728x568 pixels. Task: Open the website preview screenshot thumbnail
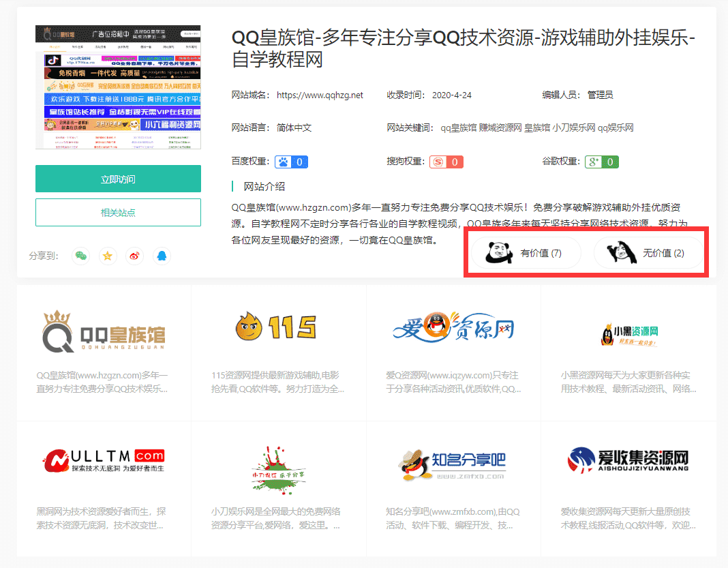click(x=117, y=87)
